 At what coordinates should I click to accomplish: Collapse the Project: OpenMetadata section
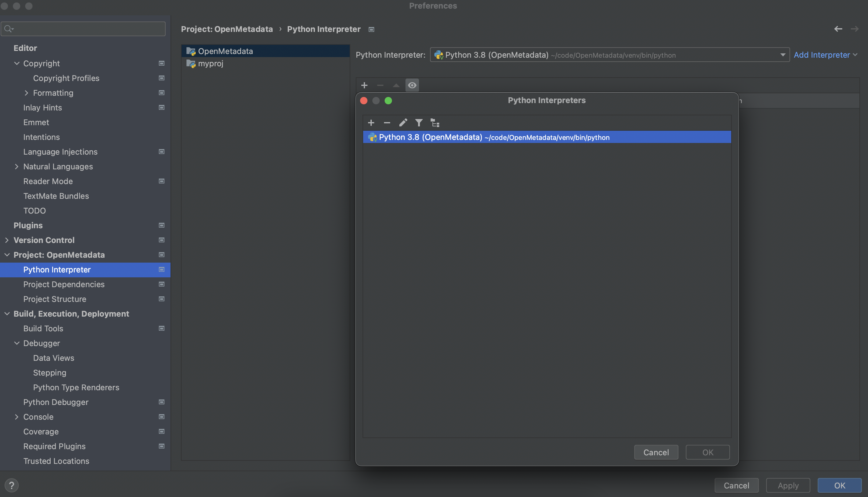(x=7, y=255)
